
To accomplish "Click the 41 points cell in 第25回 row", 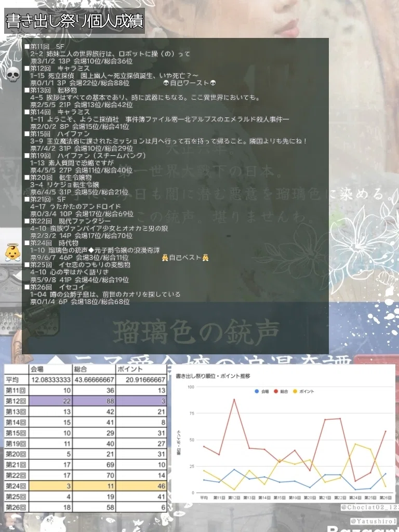I will [x=141, y=497].
